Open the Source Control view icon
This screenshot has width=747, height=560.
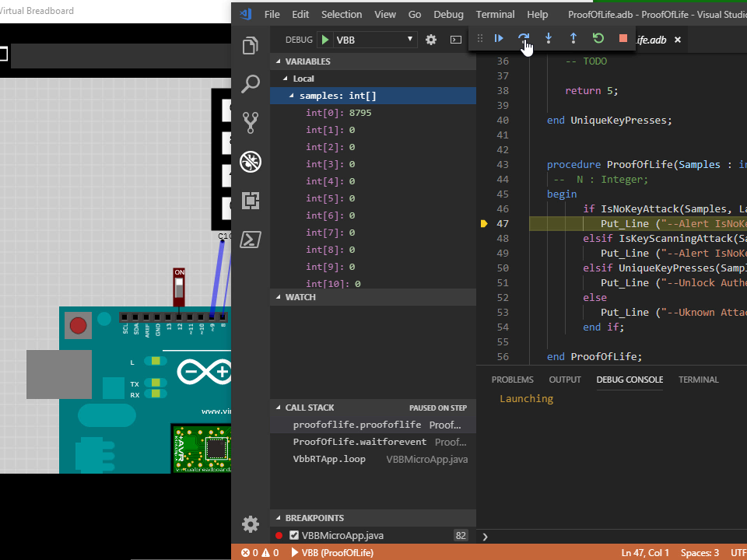[251, 122]
